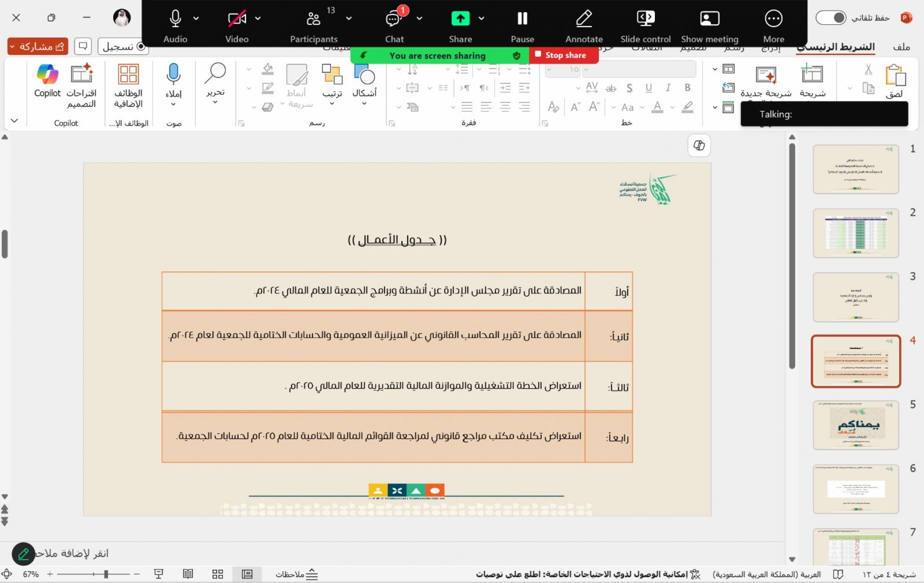Switch to Normal view icon
Viewport: 924px width, 583px height.
coord(247,574)
